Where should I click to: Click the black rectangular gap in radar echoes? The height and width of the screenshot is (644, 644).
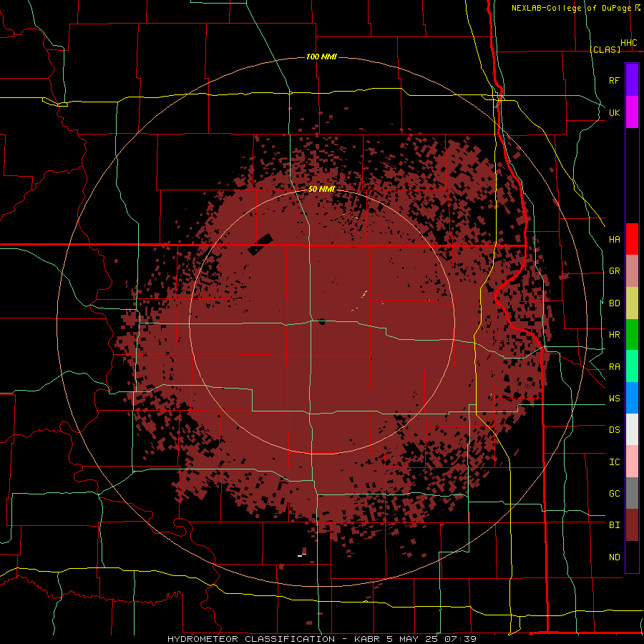click(x=260, y=245)
